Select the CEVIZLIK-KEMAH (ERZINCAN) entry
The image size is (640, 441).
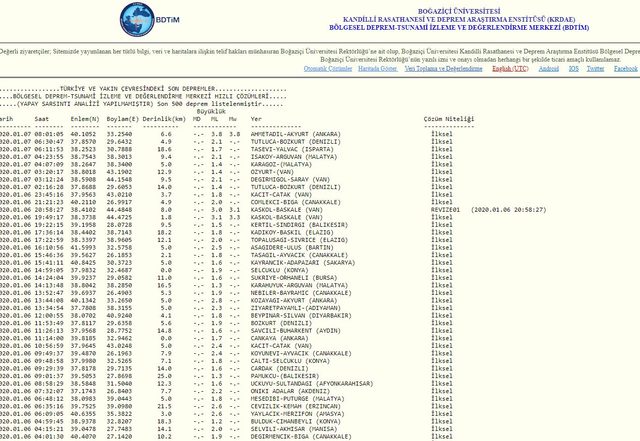[298, 406]
